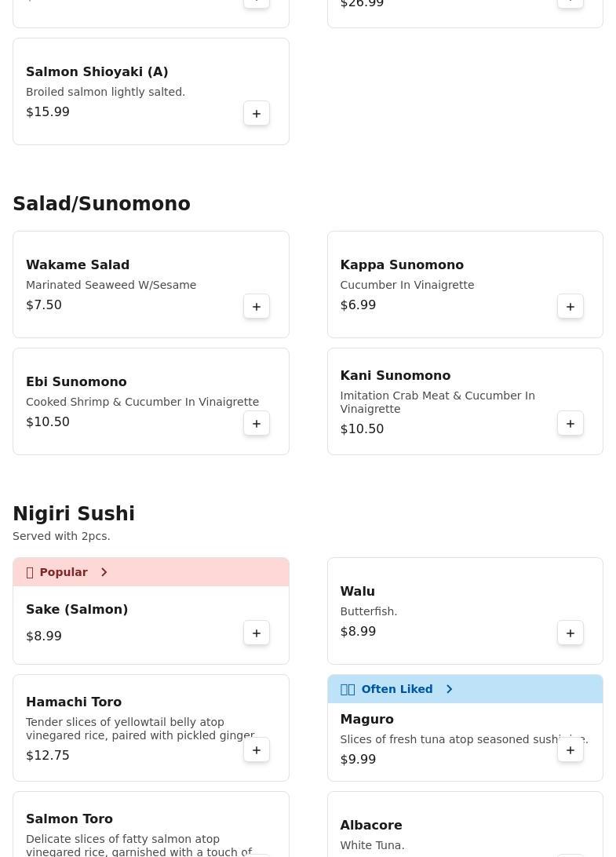
Task: Add Wakame Salad with plus button
Action: [257, 307]
